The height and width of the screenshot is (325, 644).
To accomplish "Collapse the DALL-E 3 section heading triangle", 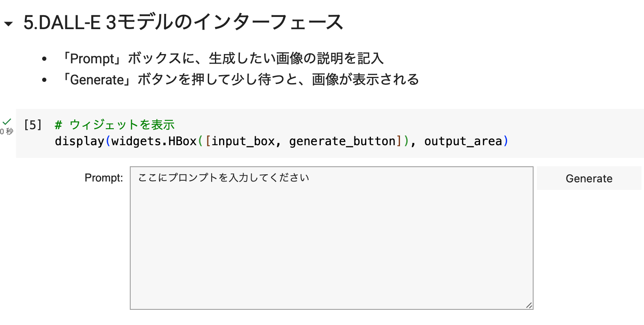I will 9,24.
